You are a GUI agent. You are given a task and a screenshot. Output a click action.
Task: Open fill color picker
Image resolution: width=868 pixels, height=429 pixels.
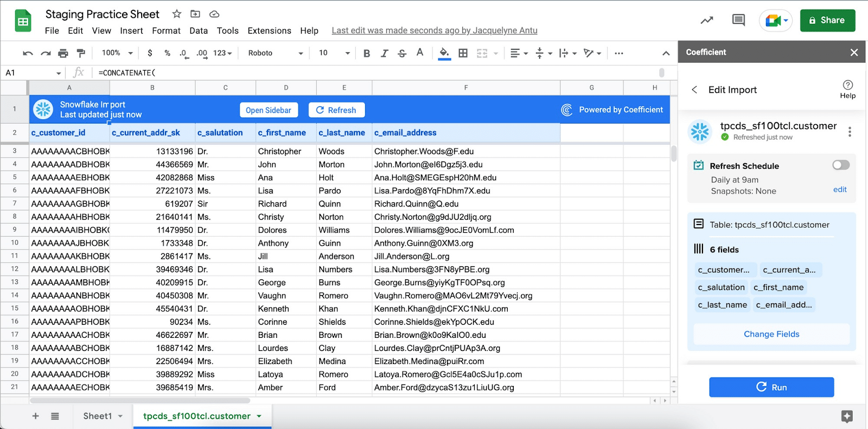pos(444,53)
